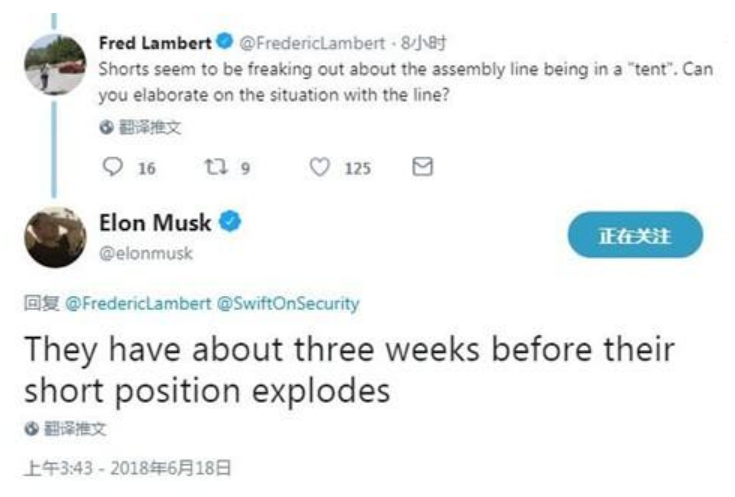Open the 上午3:43 - 2018年6月18日 timestamp
The image size is (735, 497).
[x=128, y=468]
